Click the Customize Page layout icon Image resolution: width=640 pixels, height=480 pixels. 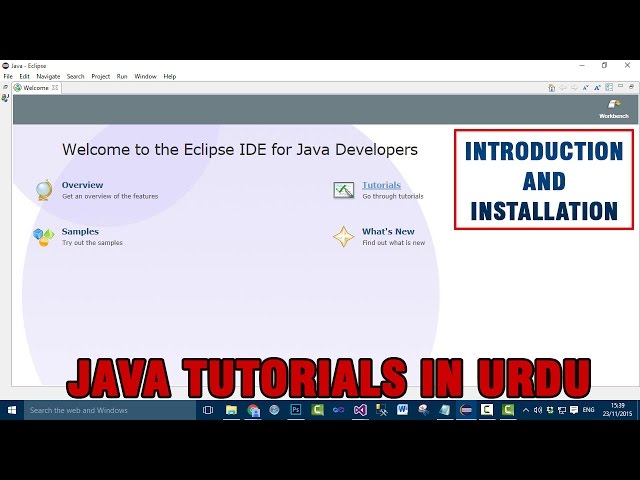(x=609, y=87)
